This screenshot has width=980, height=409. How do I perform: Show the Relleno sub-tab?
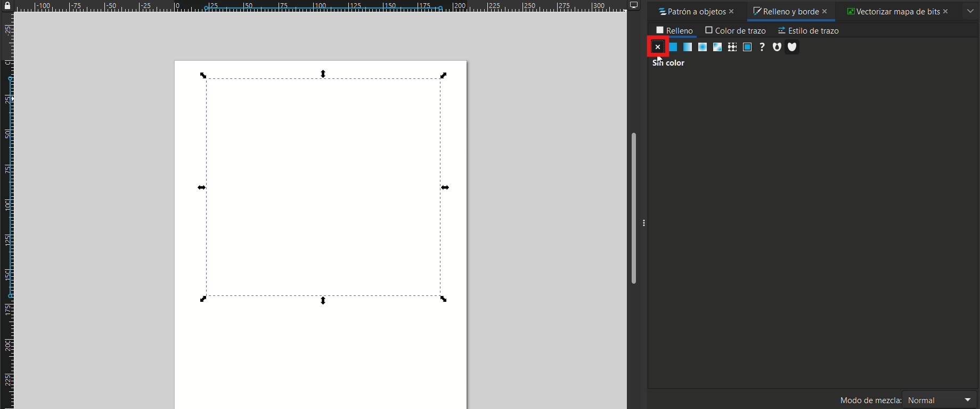674,30
